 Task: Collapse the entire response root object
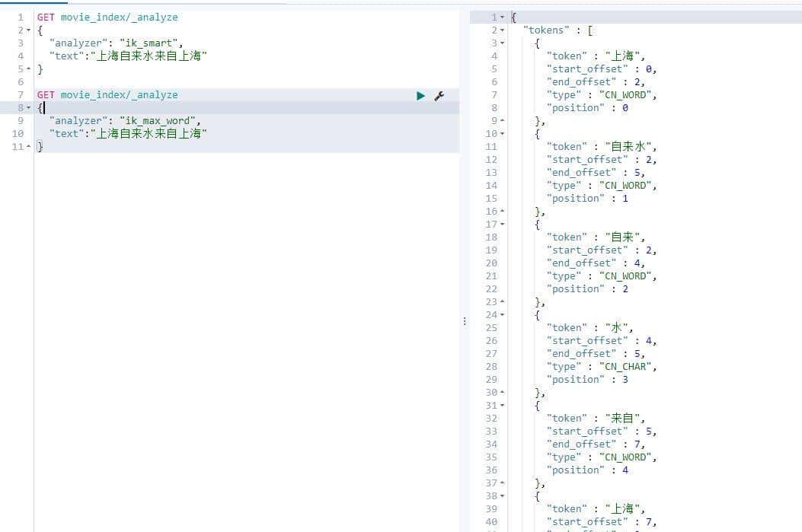[503, 16]
